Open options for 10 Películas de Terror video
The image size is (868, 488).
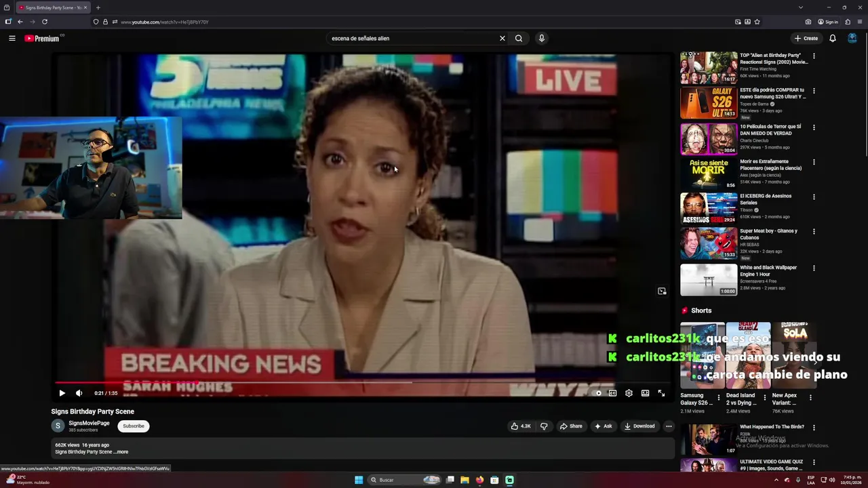pos(814,127)
